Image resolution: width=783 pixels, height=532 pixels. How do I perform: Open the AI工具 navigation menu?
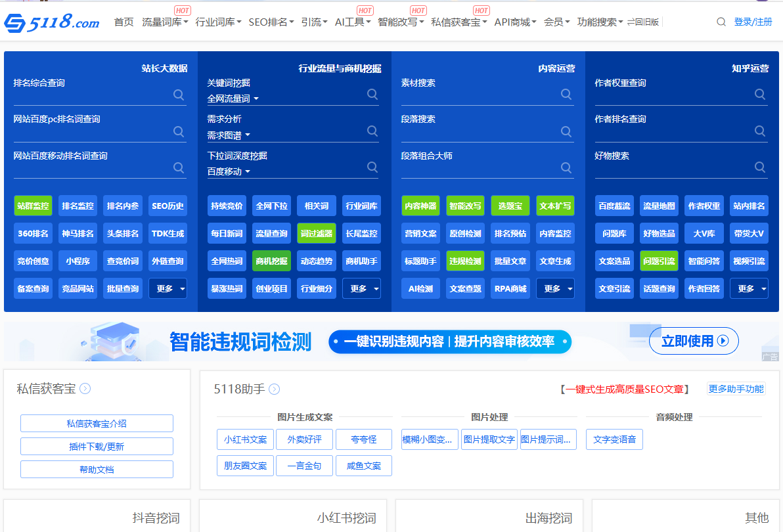point(352,22)
